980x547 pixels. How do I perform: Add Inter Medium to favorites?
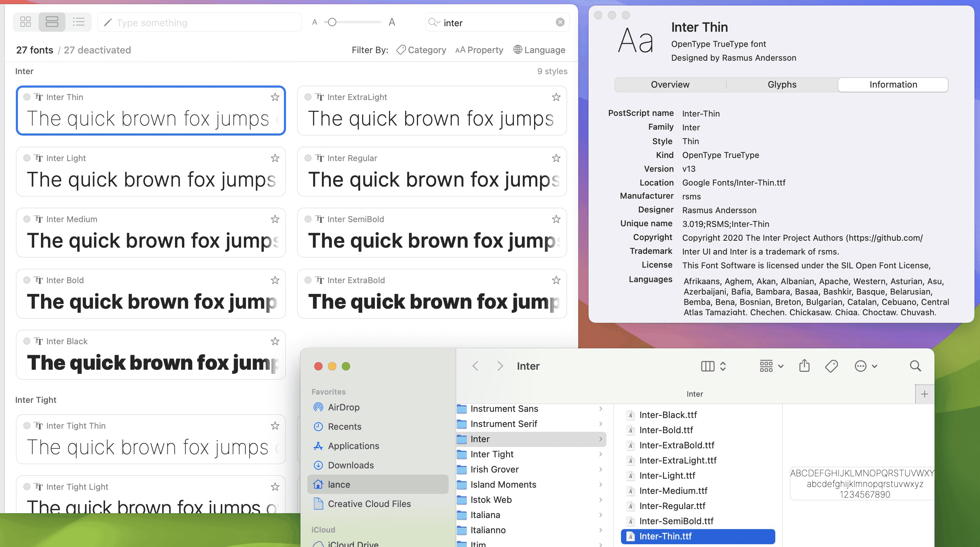point(275,219)
